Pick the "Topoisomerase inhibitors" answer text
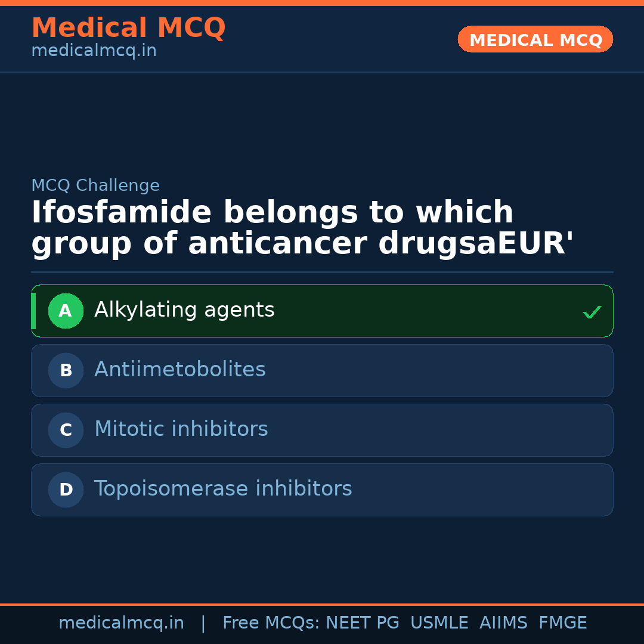The image size is (644, 644). [x=223, y=489]
